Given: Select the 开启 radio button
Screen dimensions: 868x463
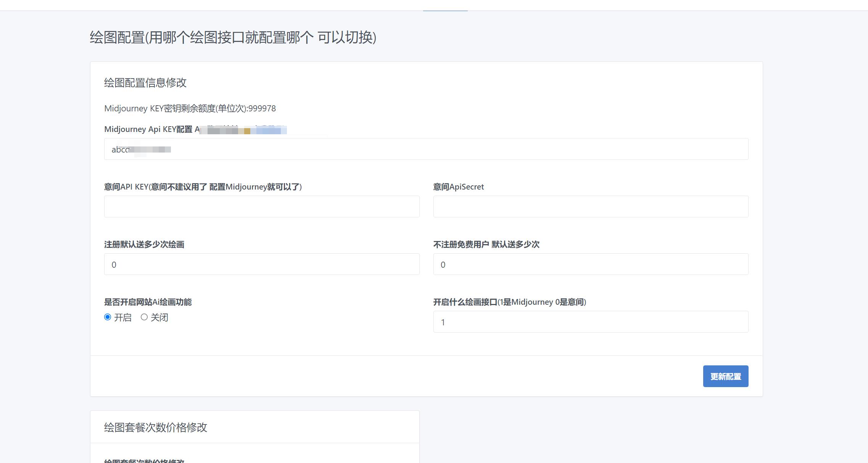Looking at the screenshot, I should click(108, 317).
